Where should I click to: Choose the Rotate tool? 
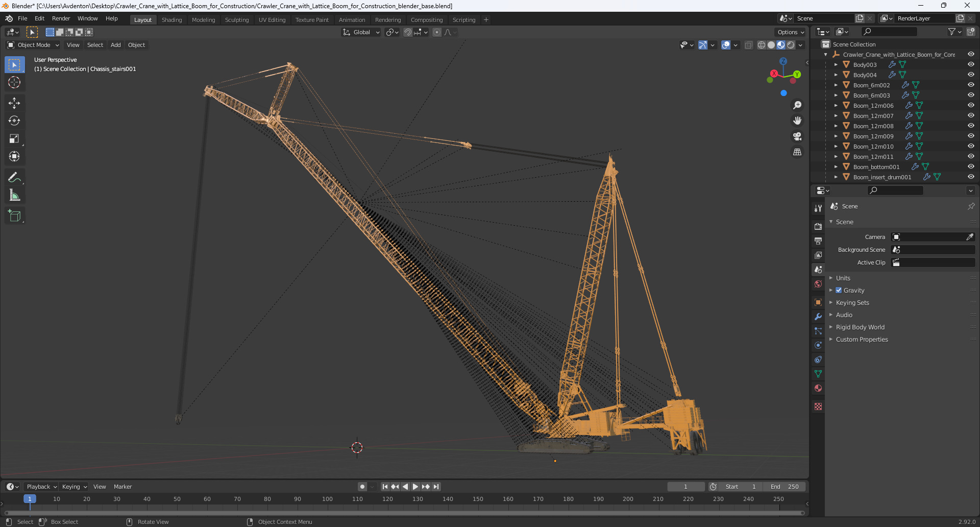pyautogui.click(x=14, y=121)
